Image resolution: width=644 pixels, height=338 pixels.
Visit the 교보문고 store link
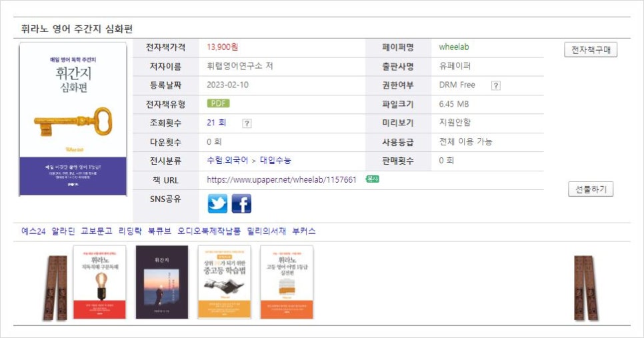[96, 231]
